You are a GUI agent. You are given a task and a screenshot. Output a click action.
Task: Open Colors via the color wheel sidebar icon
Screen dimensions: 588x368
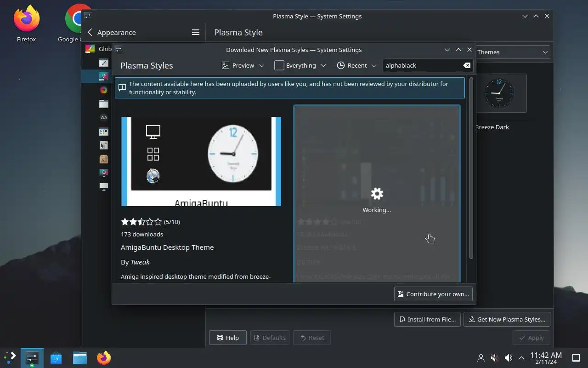[x=104, y=90]
